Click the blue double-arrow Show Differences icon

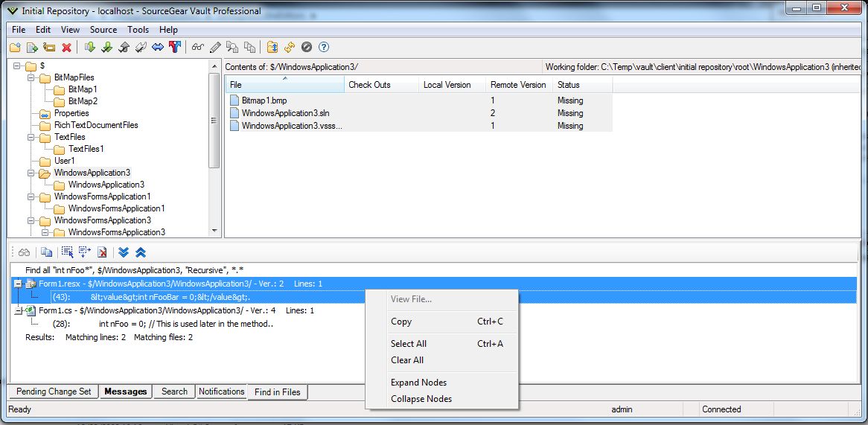tap(158, 48)
